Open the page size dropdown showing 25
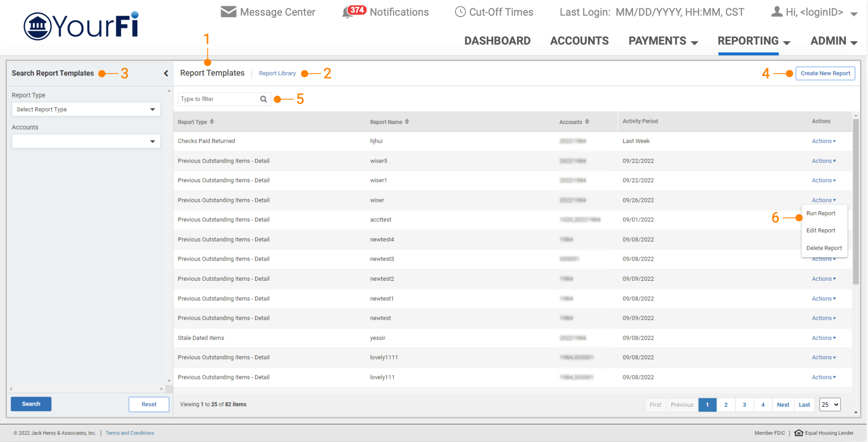This screenshot has width=868, height=442. click(830, 405)
